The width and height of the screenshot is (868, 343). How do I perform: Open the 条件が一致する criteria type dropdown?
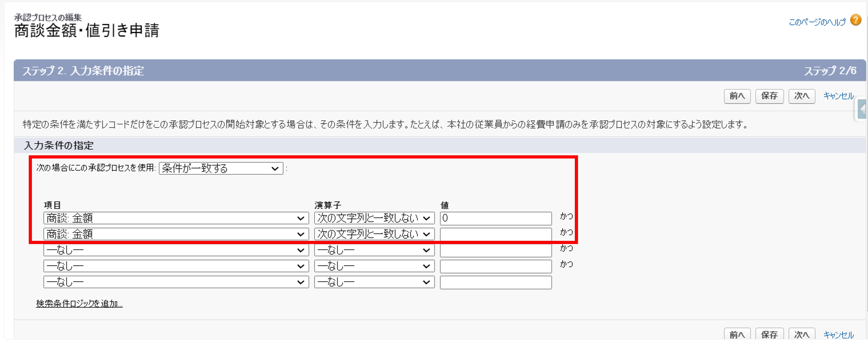pyautogui.click(x=221, y=168)
